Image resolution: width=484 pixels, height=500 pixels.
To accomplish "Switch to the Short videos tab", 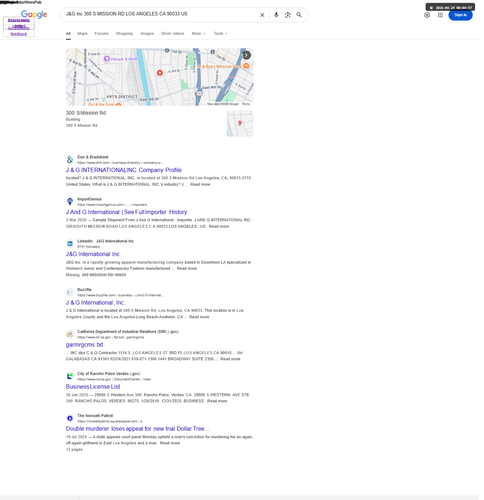I will 172,33.
